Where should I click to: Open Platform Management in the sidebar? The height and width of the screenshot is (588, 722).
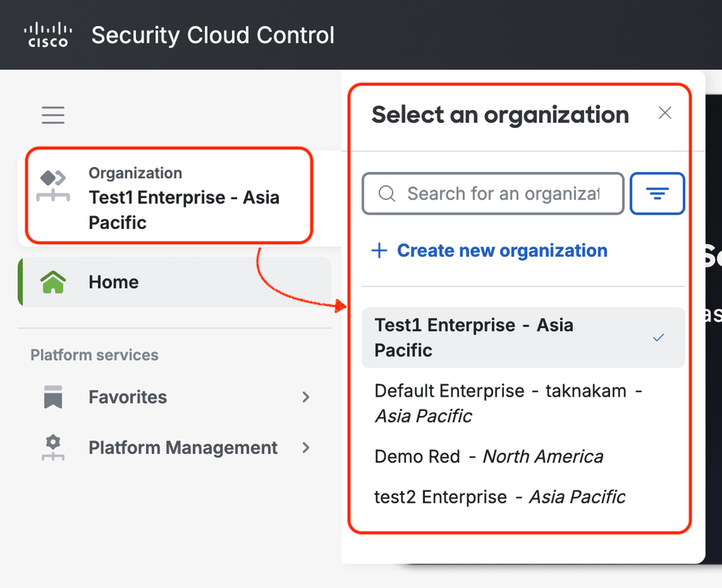(x=174, y=448)
